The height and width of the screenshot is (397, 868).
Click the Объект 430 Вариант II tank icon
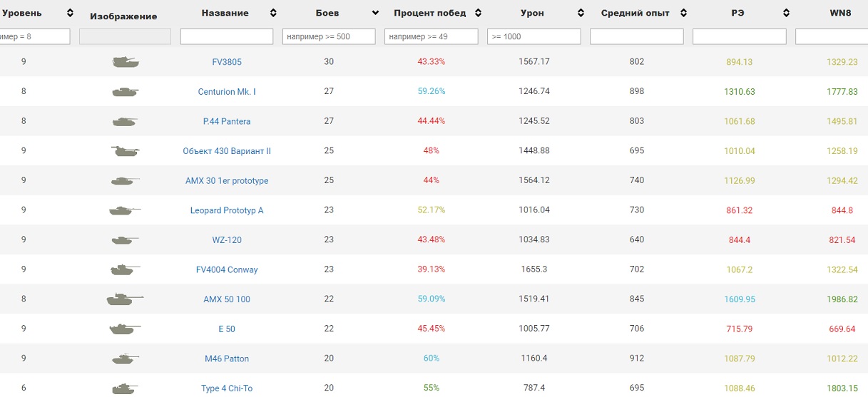click(x=126, y=151)
